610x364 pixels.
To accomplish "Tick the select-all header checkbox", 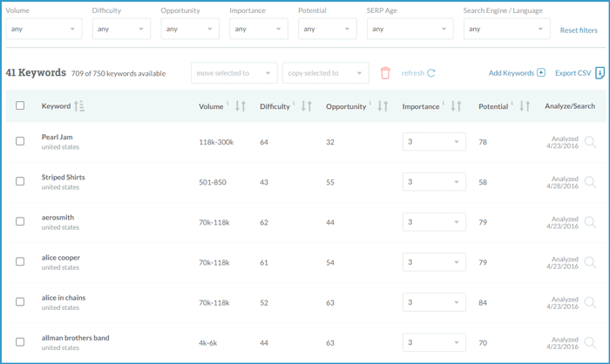I will [20, 106].
